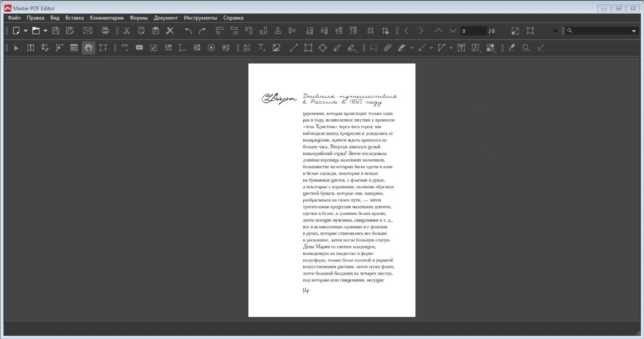Open the Формы menu
The width and height of the screenshot is (644, 339).
(x=139, y=18)
